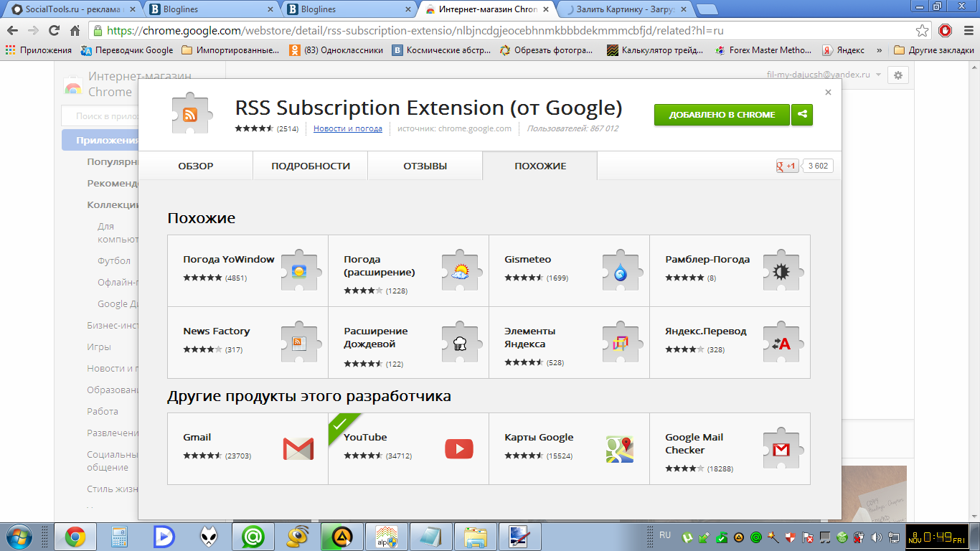This screenshot has width=980, height=551.
Task: Show more bookmarks with the chevron
Action: tap(880, 50)
